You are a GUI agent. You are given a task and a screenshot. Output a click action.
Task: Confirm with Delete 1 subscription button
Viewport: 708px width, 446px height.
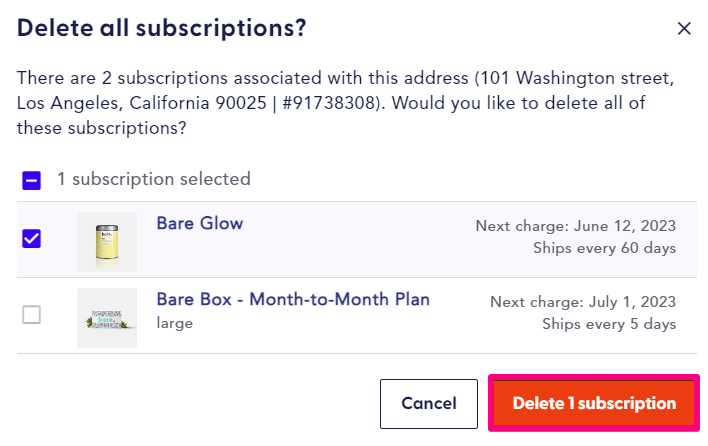click(594, 403)
